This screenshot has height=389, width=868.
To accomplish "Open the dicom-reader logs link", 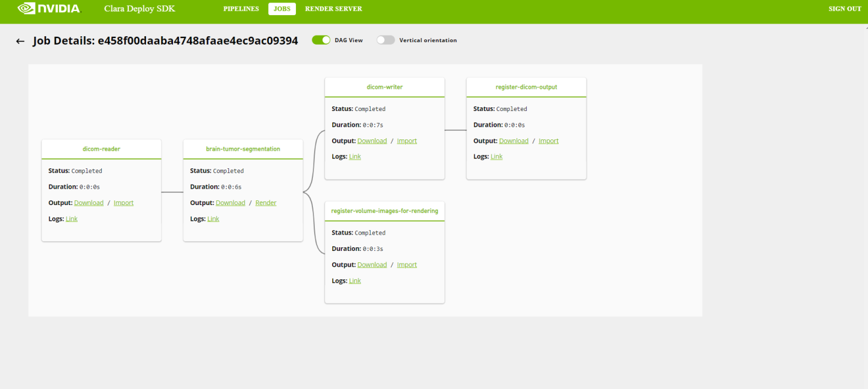I will click(72, 218).
